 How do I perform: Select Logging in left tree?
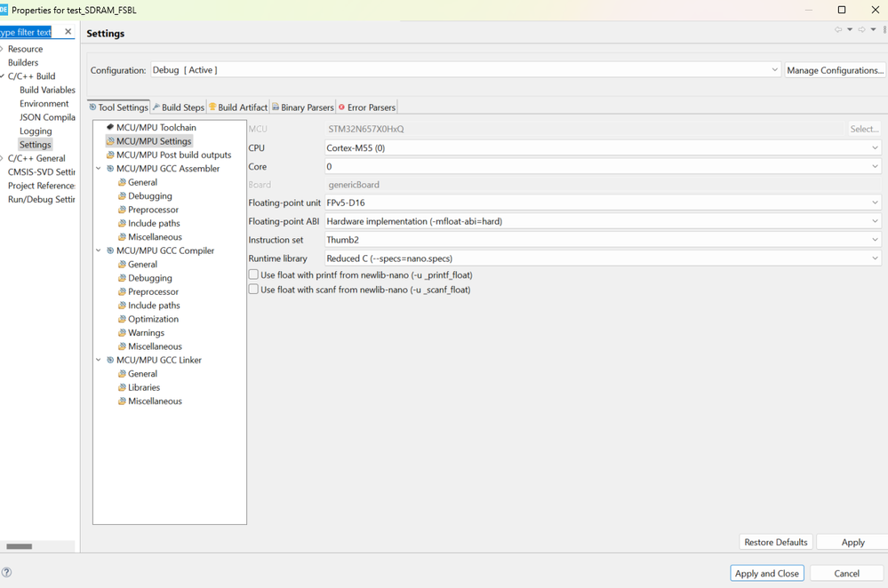36,131
